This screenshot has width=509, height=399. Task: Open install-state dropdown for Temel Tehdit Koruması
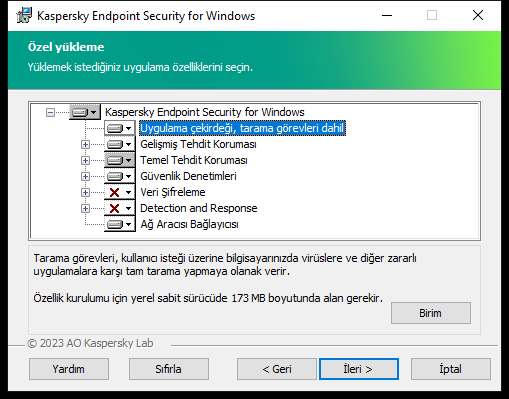120,160
